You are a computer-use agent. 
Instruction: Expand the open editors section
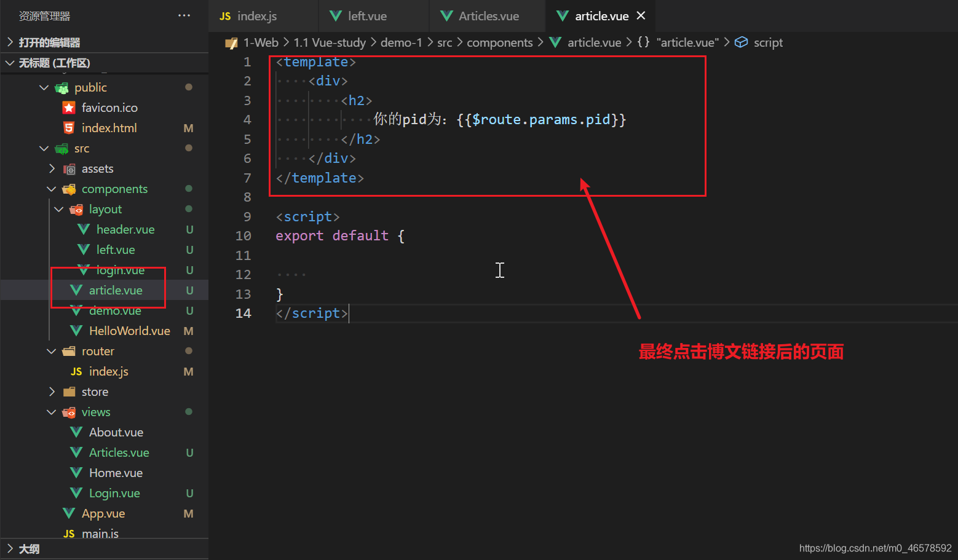(104, 42)
